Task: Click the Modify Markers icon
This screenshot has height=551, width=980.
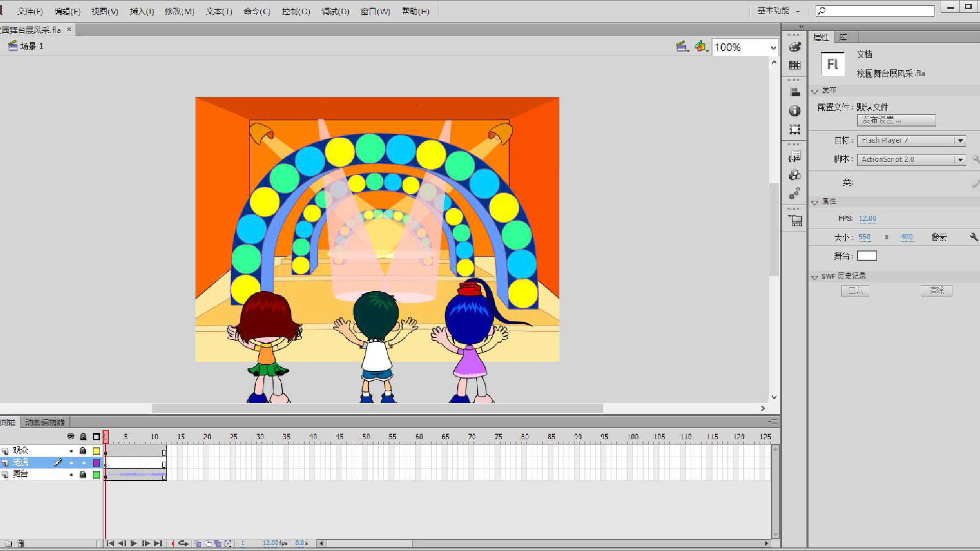Action: [228, 543]
